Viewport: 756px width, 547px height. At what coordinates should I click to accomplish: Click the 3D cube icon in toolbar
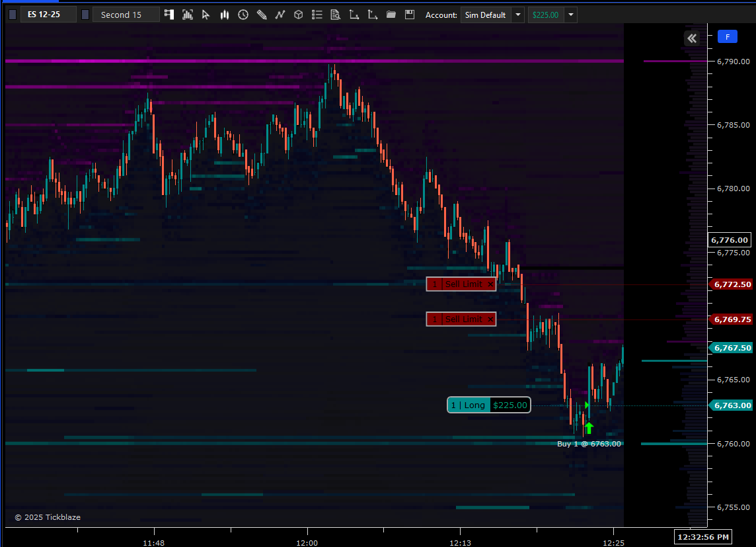299,15
